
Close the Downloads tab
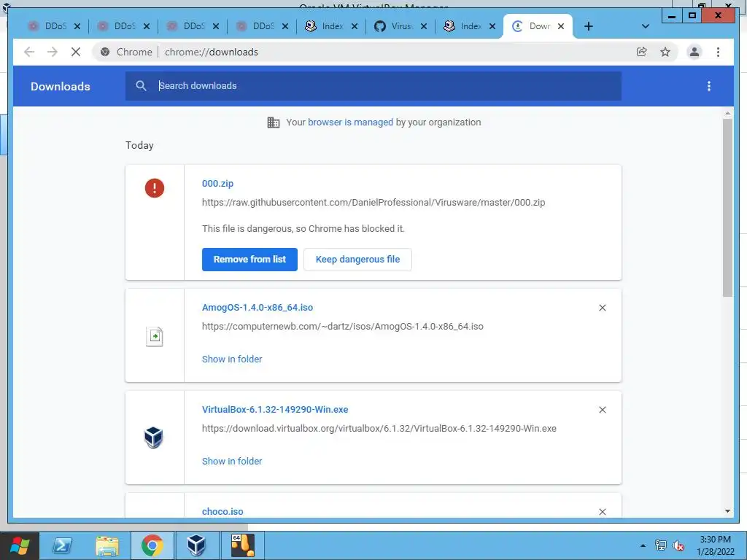pos(561,26)
